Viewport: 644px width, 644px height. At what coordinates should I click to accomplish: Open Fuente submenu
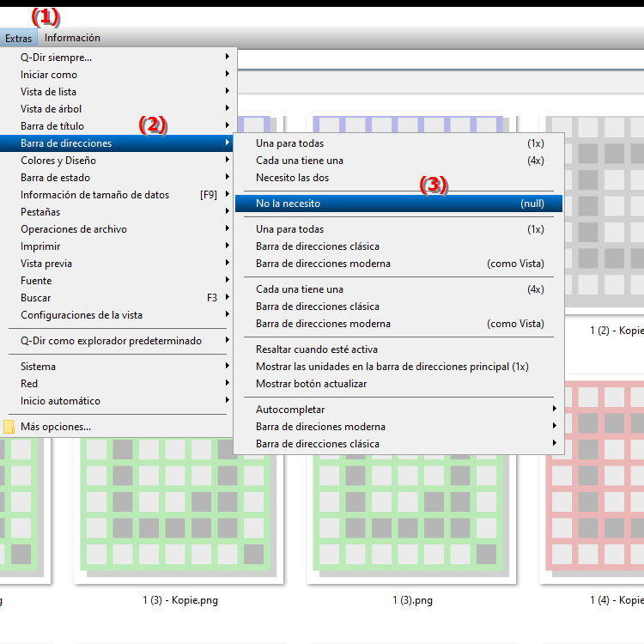(117, 281)
